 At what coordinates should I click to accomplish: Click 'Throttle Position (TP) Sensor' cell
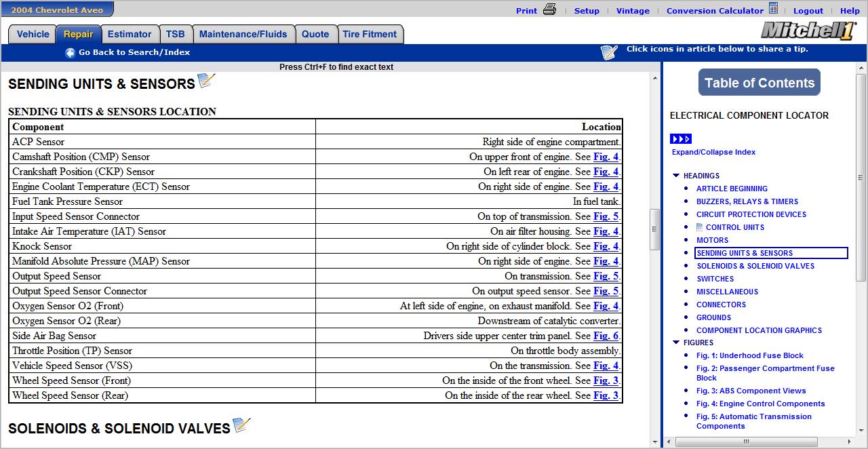click(x=162, y=351)
